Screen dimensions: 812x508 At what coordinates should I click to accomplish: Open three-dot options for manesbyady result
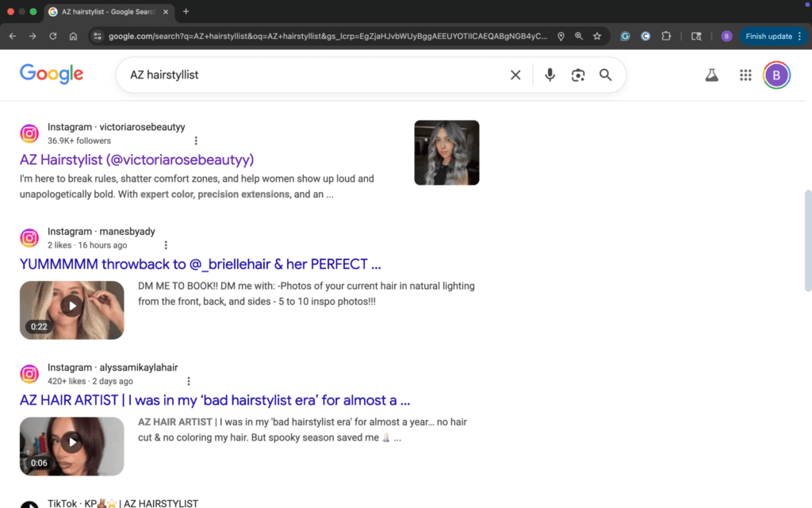tap(166, 244)
